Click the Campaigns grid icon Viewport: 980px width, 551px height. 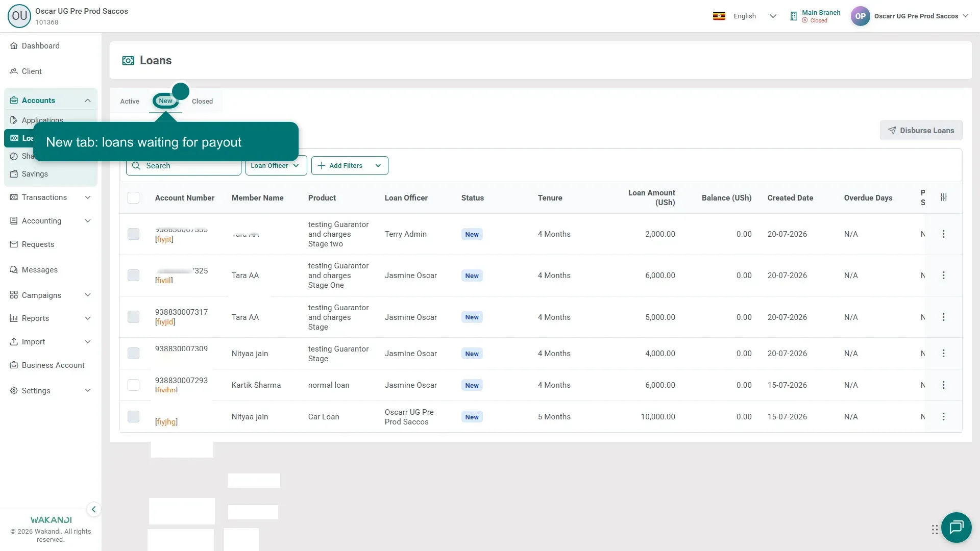(14, 295)
